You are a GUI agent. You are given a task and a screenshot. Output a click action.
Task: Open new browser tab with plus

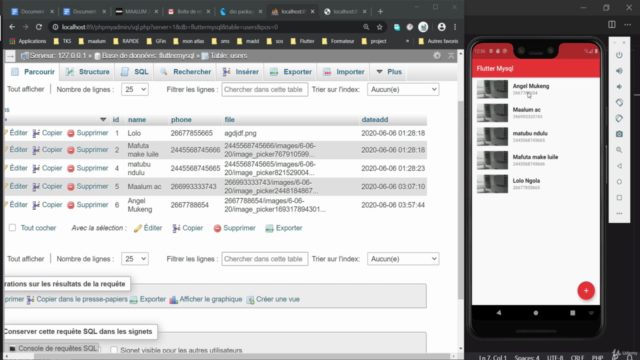coord(380,11)
